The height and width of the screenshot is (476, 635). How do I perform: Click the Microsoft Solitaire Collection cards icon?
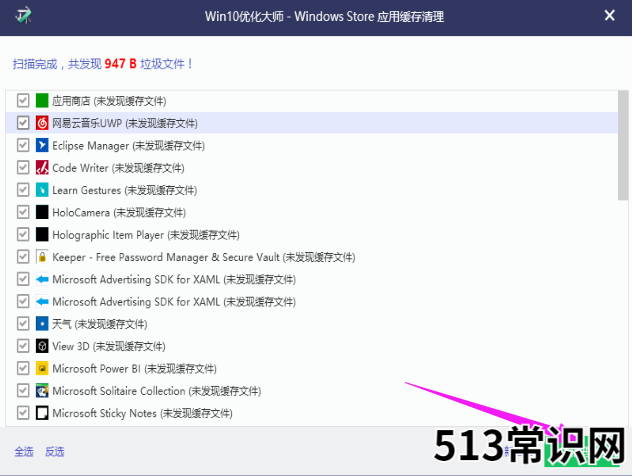click(42, 390)
